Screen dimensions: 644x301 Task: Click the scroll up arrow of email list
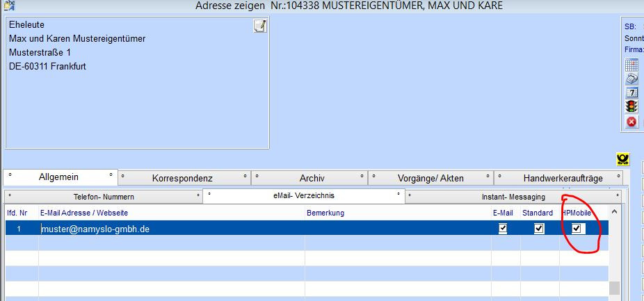point(614,212)
